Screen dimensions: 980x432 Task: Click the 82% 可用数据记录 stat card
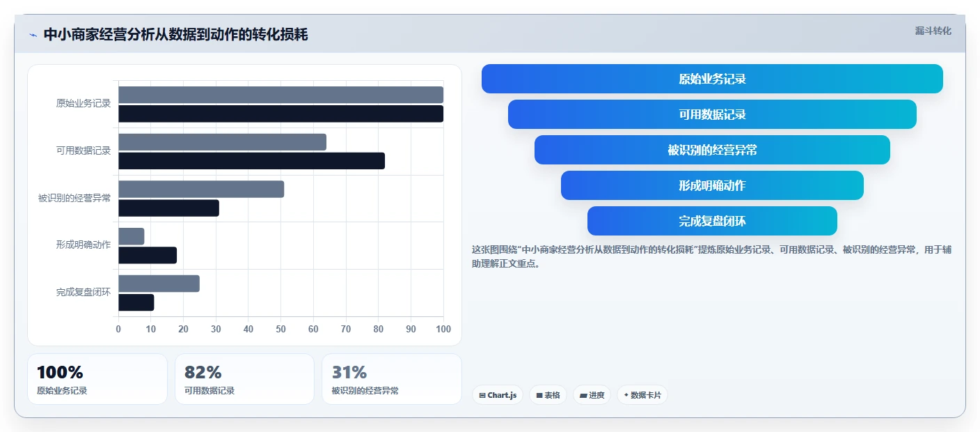(244, 379)
